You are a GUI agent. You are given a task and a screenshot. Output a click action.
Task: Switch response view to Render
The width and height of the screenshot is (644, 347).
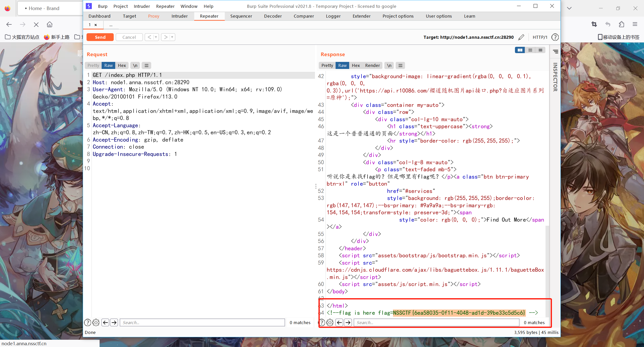[x=372, y=65]
